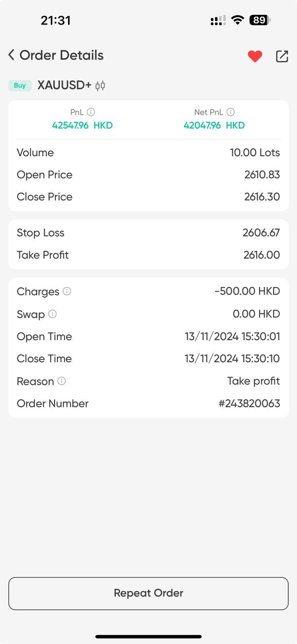Viewport: 297px width, 644px height.
Task: Tap the PnL info icon
Action: 91,112
